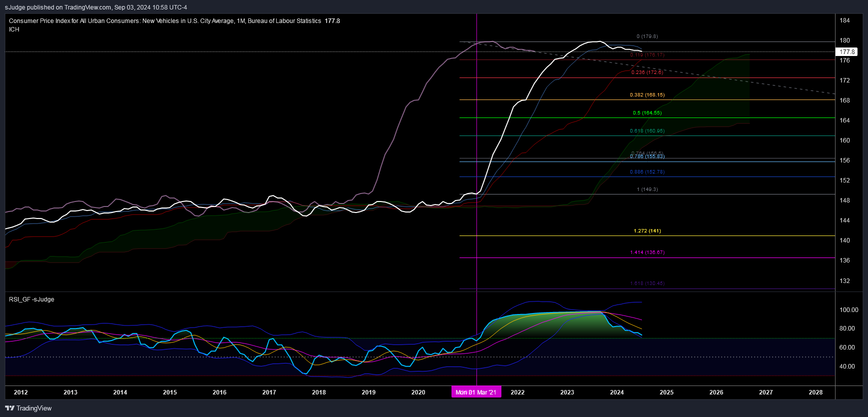Click the 160 value on price axis
This screenshot has height=417, width=868.
[845, 140]
